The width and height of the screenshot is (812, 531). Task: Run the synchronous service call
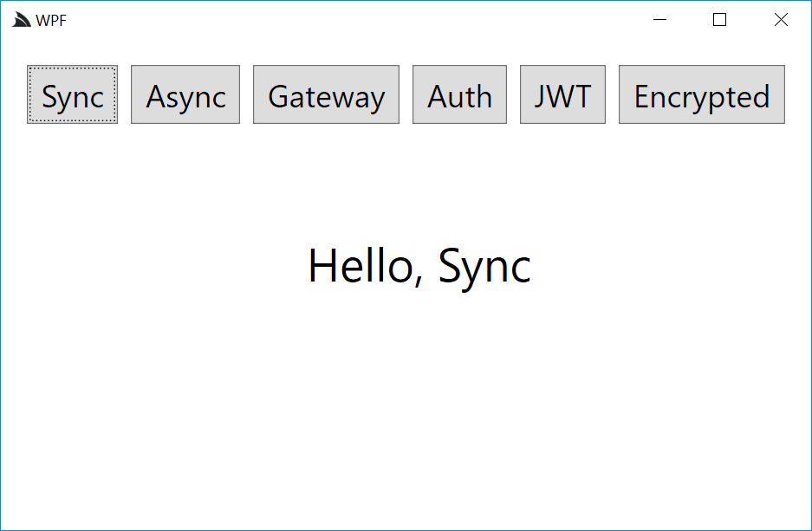pyautogui.click(x=72, y=94)
